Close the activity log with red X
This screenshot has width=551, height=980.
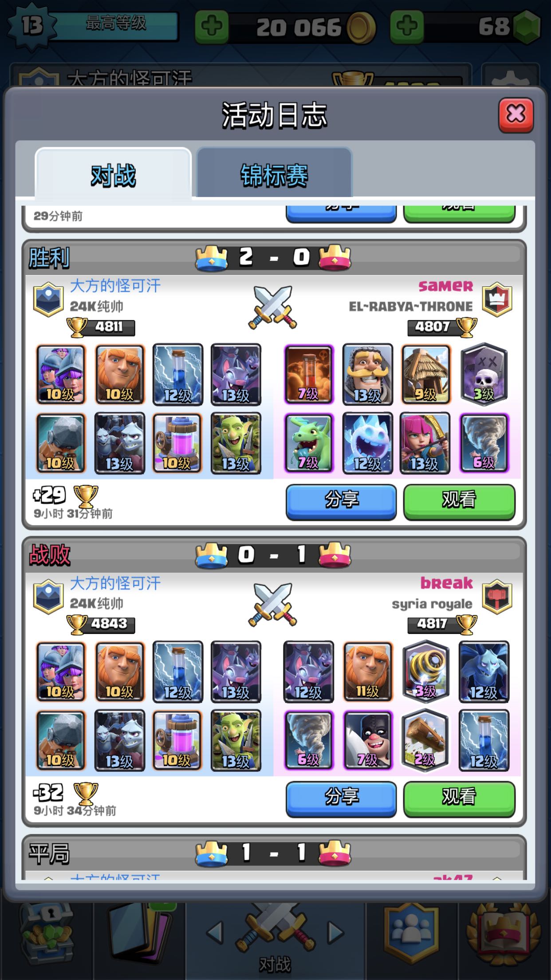tap(516, 115)
